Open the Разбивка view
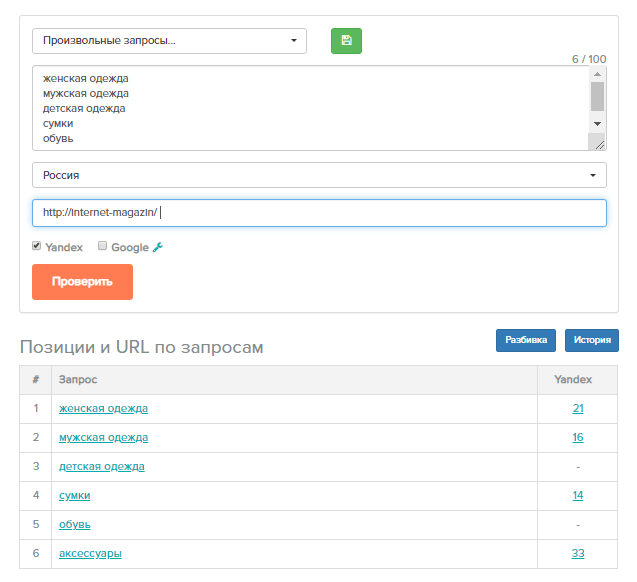 click(x=526, y=340)
